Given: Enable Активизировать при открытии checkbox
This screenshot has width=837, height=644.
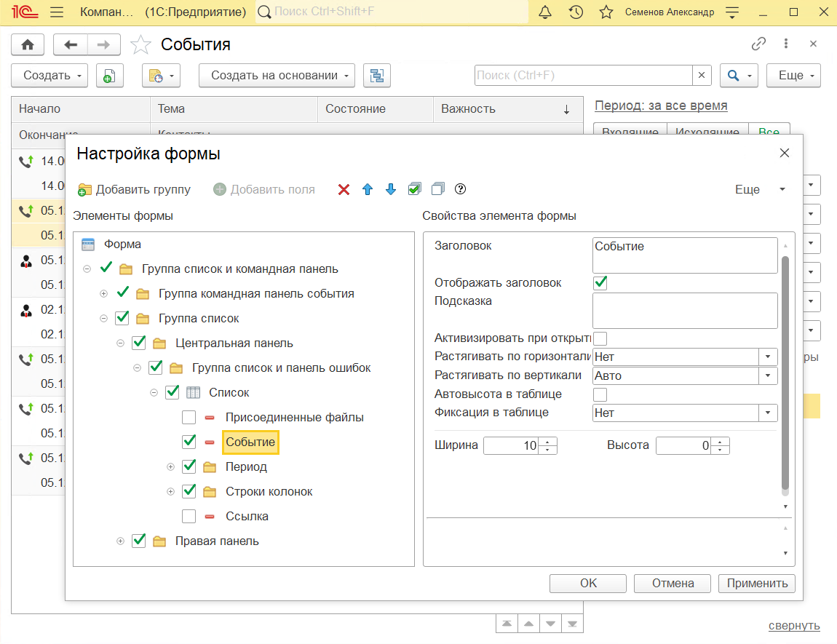Looking at the screenshot, I should 600,338.
